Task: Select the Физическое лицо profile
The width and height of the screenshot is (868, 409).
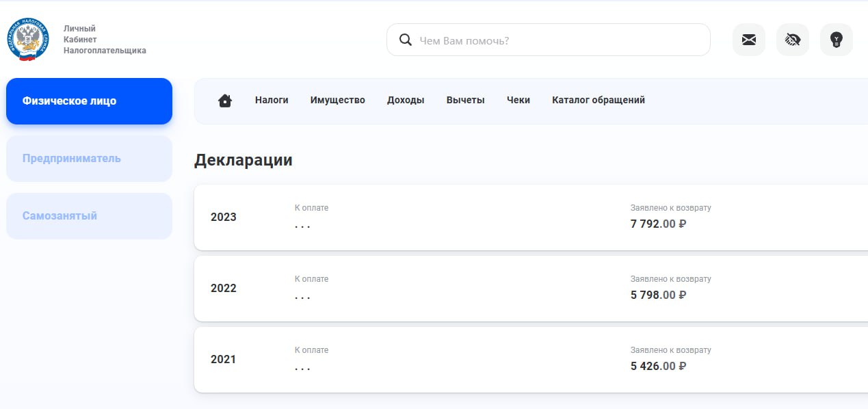Action: click(89, 101)
